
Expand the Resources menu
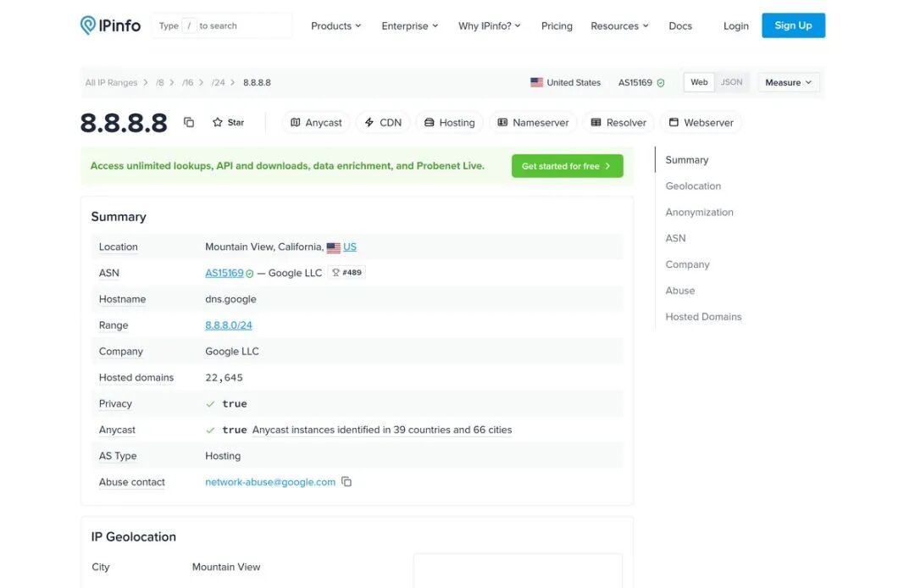(x=619, y=25)
